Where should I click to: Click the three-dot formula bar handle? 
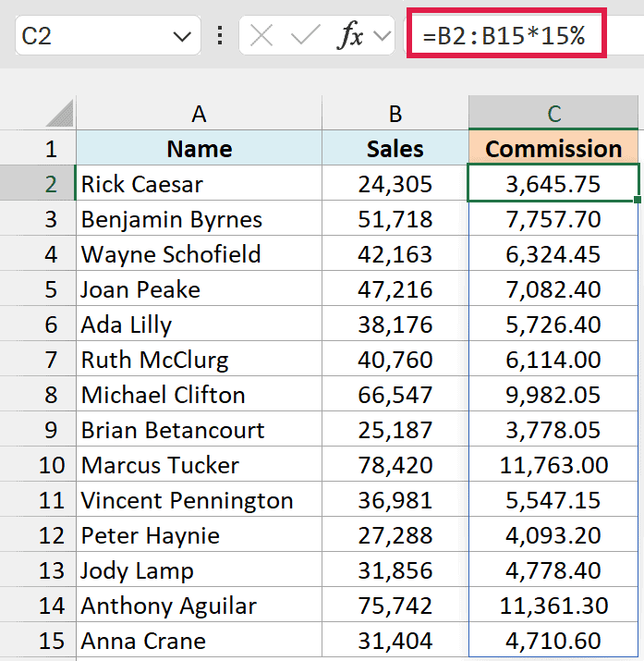(x=220, y=35)
